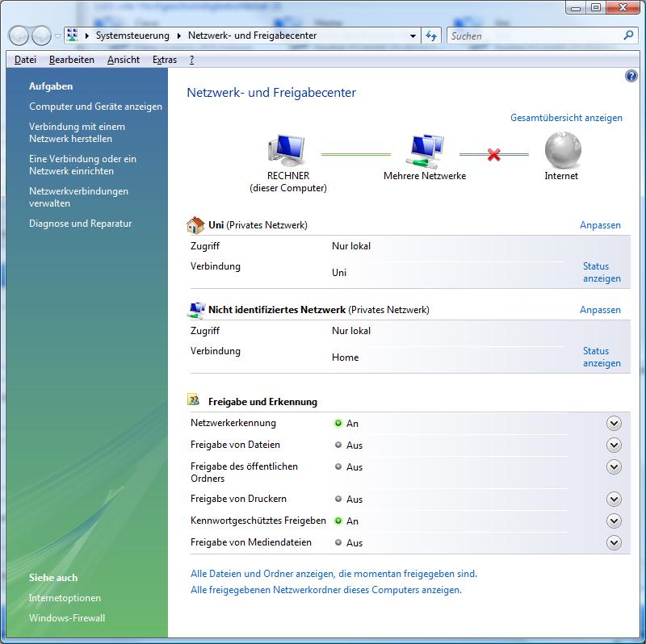Click the Freigabe und Erkennung heading
646x644 pixels.
coord(263,402)
